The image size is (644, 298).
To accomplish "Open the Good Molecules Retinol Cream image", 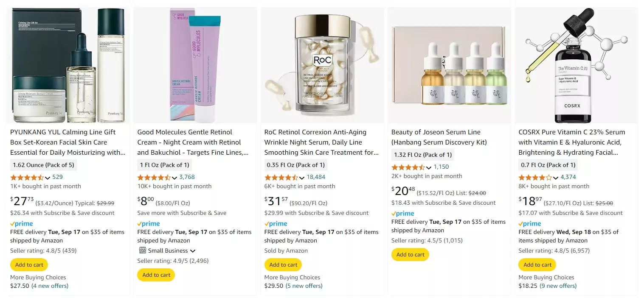I will tap(195, 65).
